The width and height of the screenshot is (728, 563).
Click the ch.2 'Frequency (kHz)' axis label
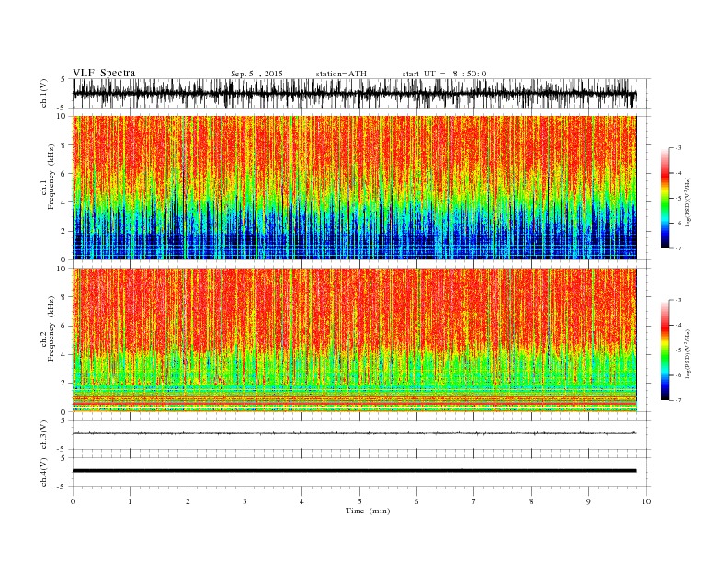51,328
